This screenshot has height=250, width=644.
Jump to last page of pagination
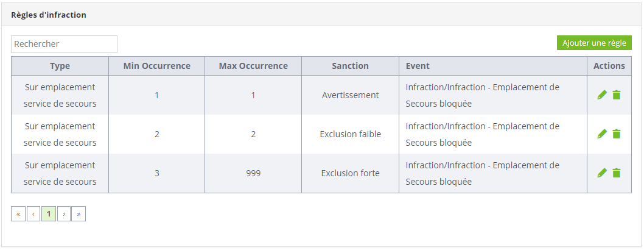(79, 214)
